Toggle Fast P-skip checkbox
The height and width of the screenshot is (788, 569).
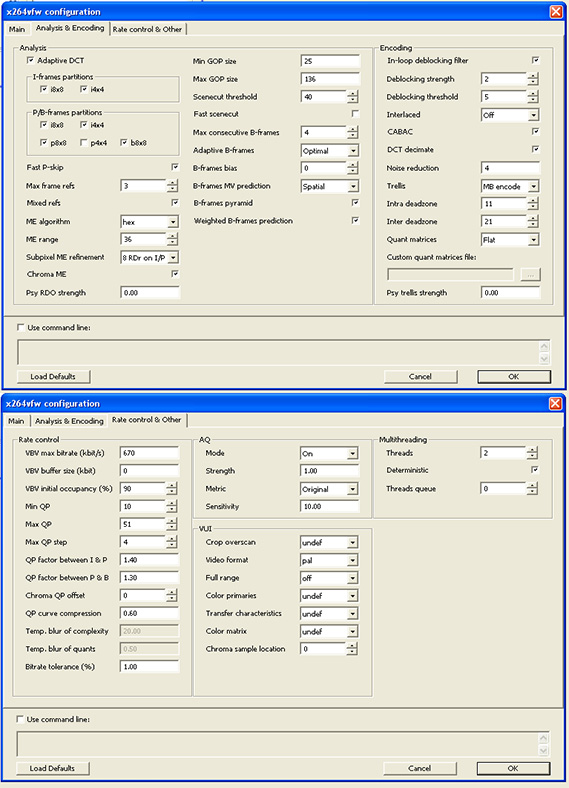(174, 167)
